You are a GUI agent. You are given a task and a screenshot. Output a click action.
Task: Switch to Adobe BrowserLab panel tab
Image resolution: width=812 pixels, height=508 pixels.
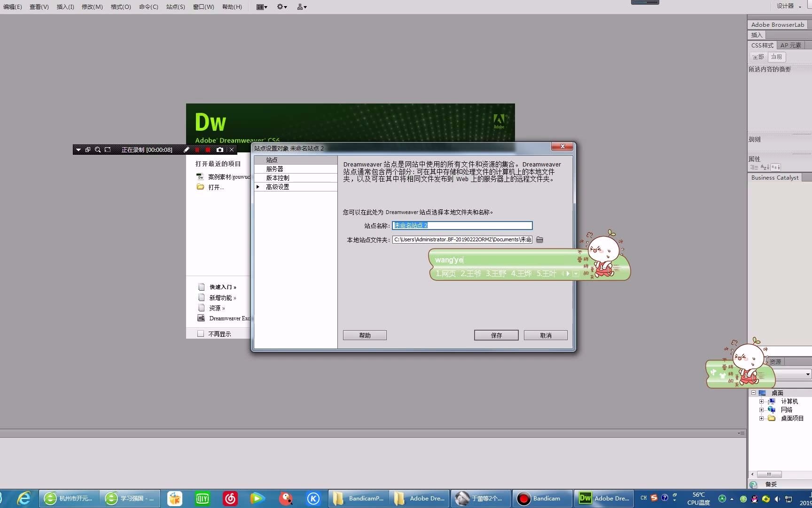(x=777, y=24)
